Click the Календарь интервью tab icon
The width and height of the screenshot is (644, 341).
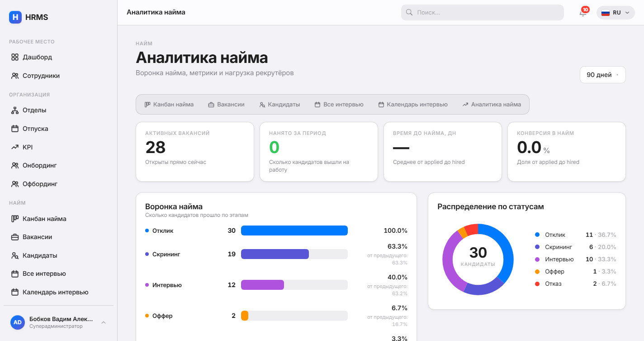click(381, 105)
